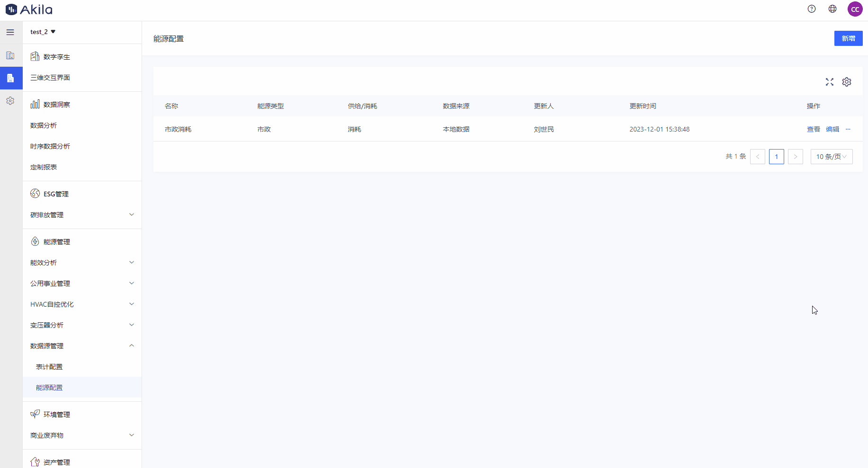Expand the 碳排放管理 menu
Viewport: 868px width, 468px height.
[x=82, y=215]
